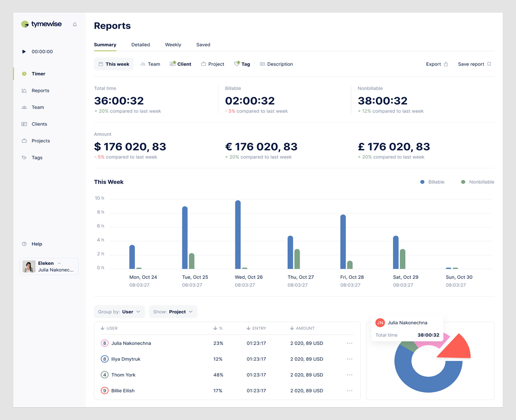516x420 pixels.
Task: Open Reports from the sidebar
Action: pyautogui.click(x=40, y=91)
